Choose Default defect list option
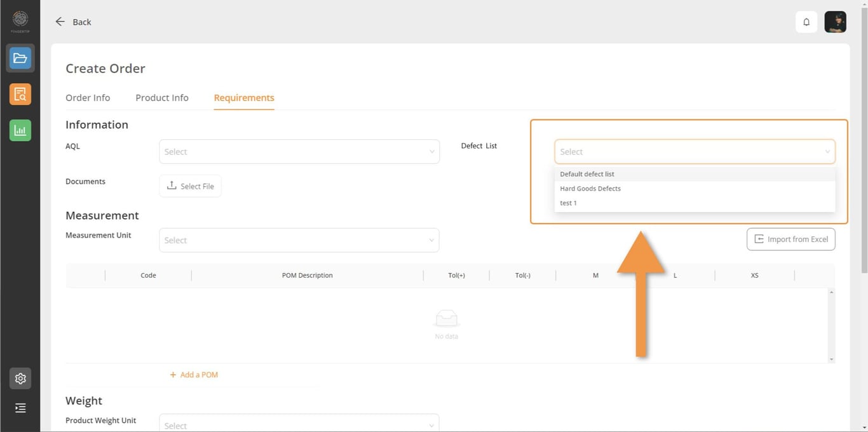This screenshot has height=432, width=868. pyautogui.click(x=695, y=174)
